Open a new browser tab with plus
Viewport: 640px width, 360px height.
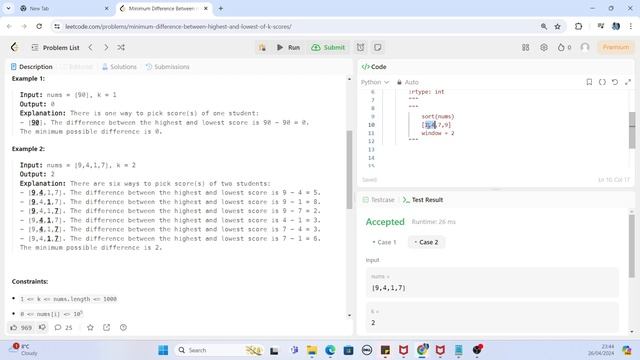pyautogui.click(x=220, y=8)
